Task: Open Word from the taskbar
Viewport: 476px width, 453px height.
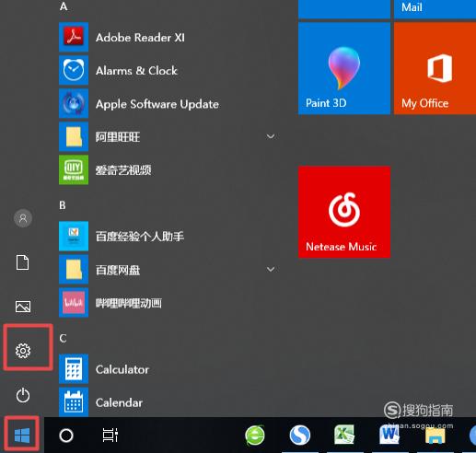Action: (x=389, y=435)
